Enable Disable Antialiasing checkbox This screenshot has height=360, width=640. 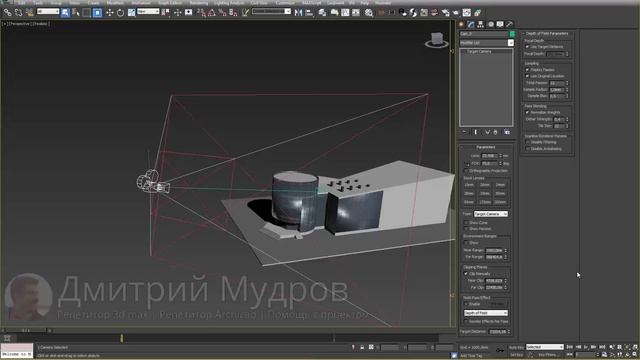point(527,149)
